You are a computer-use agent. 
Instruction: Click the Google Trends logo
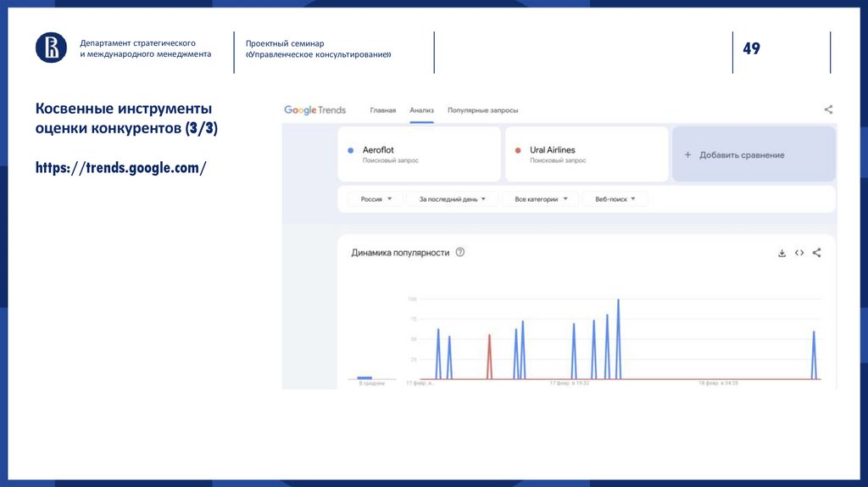click(315, 110)
